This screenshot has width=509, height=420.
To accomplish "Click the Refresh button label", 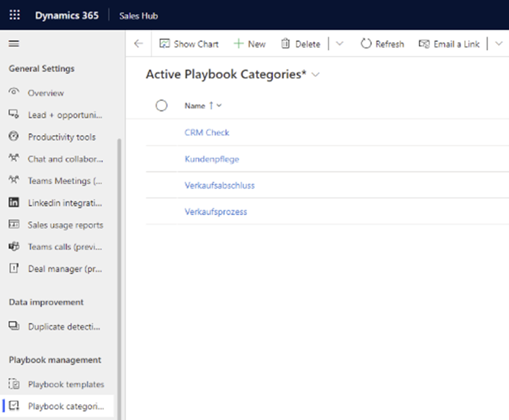I will tap(389, 44).
